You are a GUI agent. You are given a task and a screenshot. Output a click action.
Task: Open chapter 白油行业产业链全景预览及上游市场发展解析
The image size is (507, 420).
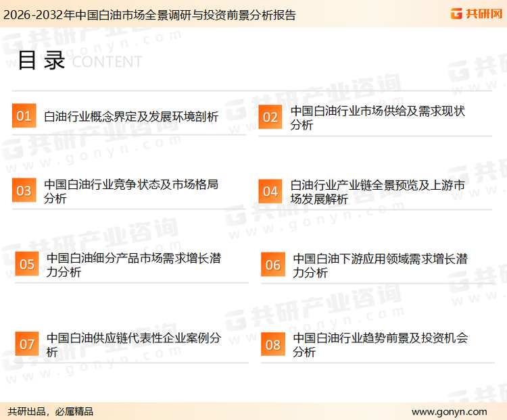coord(378,192)
